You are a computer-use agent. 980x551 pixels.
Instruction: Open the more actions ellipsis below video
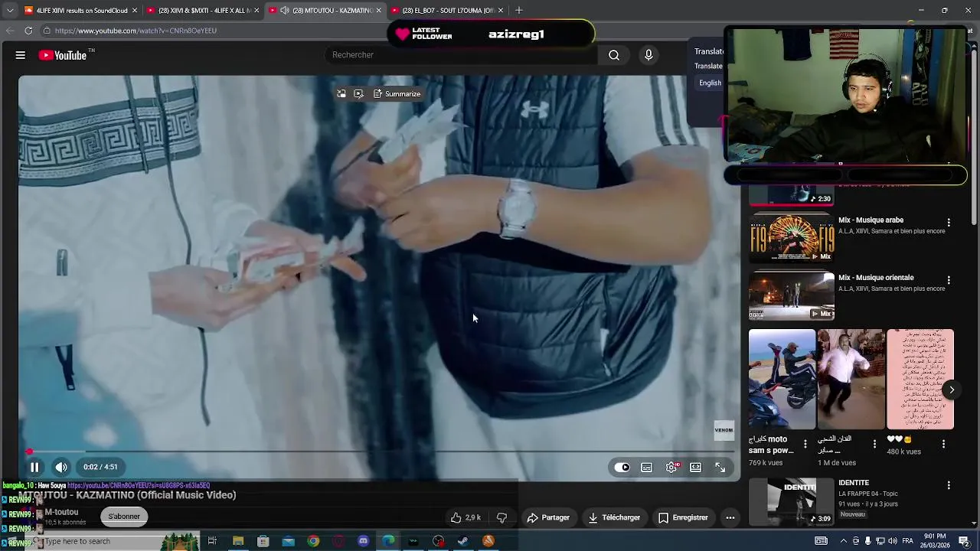coord(730,517)
